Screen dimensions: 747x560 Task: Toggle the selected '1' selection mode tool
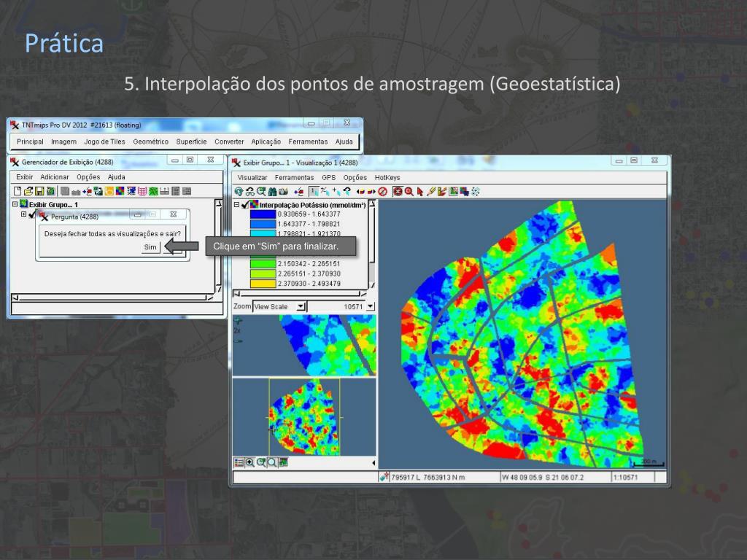tap(314, 192)
